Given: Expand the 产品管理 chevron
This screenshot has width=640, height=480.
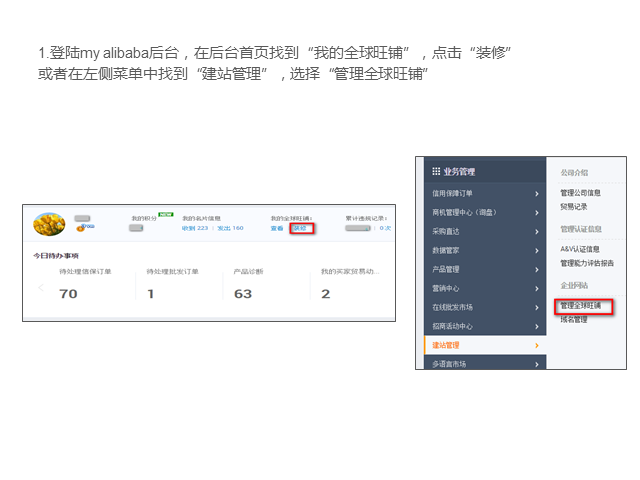Looking at the screenshot, I should (537, 270).
